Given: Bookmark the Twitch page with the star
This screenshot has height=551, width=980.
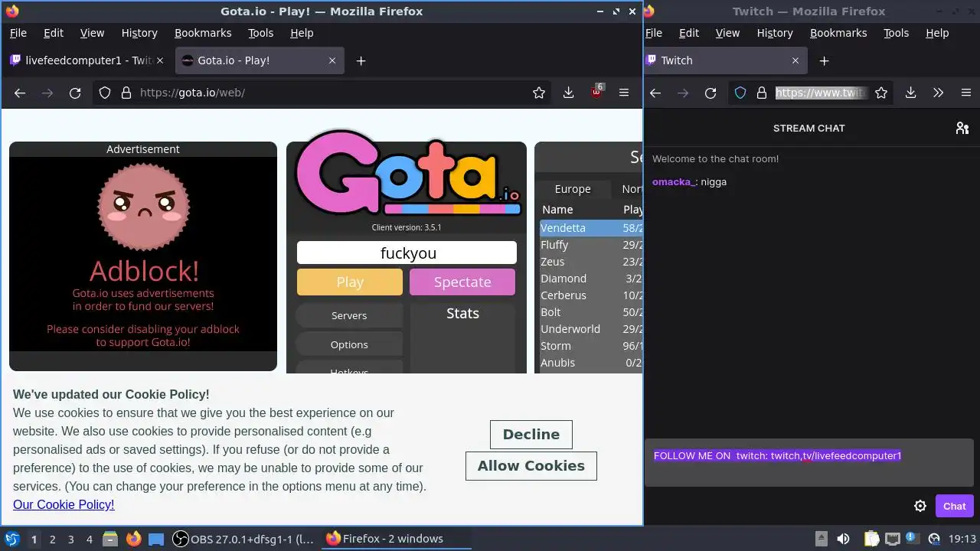Looking at the screenshot, I should point(881,93).
